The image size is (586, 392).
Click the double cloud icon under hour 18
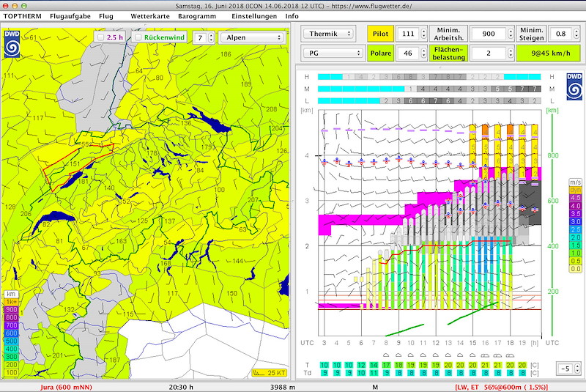pyautogui.click(x=510, y=355)
